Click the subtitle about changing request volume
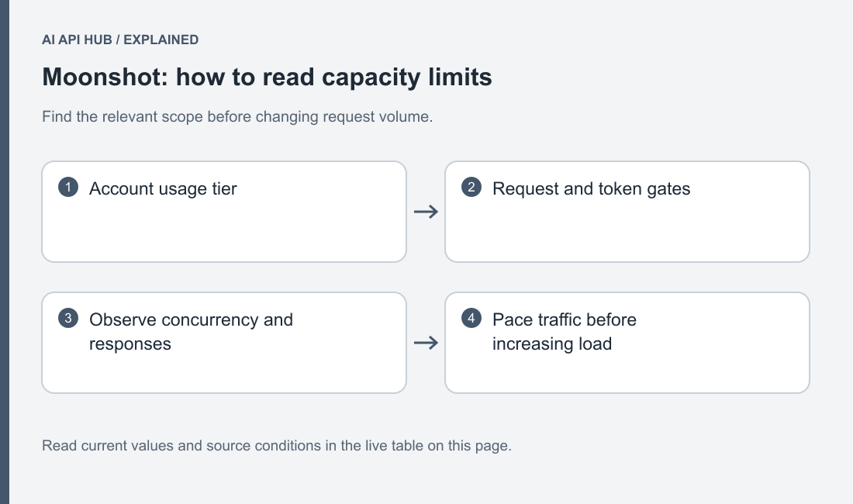This screenshot has height=504, width=853. pos(237,116)
